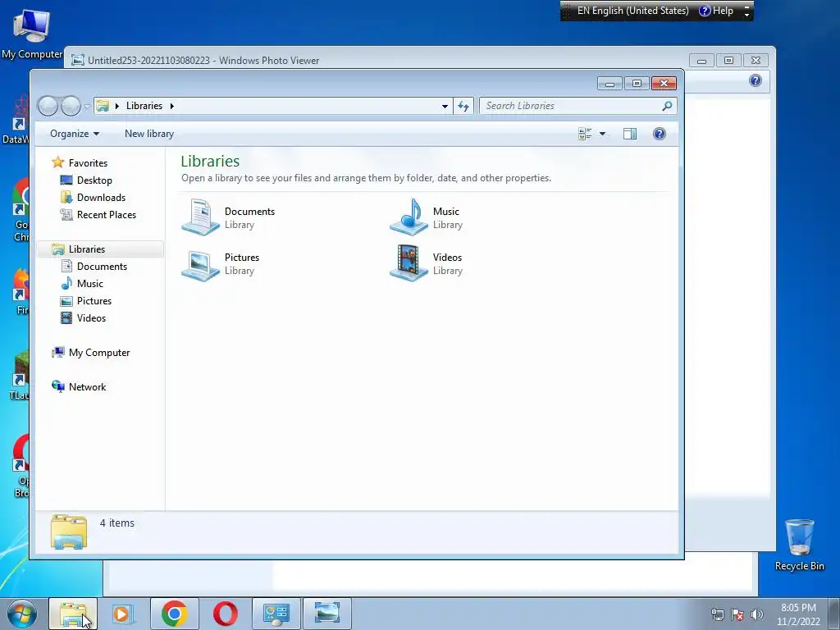Expand the recent pages dropdown arrow

point(87,107)
